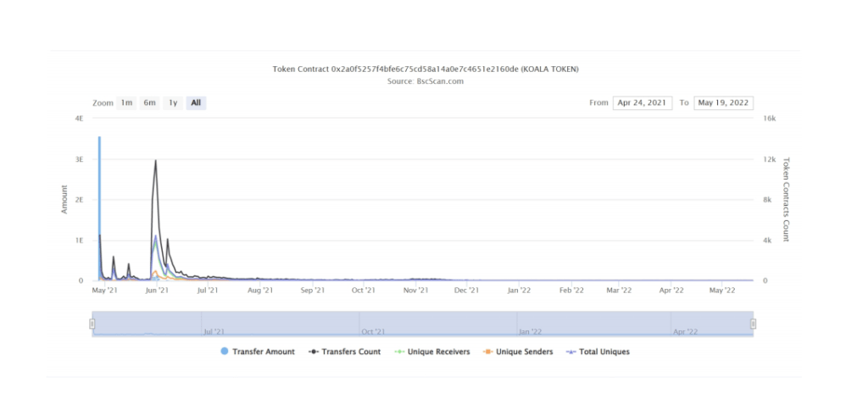
Task: Select the 6m zoom range
Action: tap(149, 103)
